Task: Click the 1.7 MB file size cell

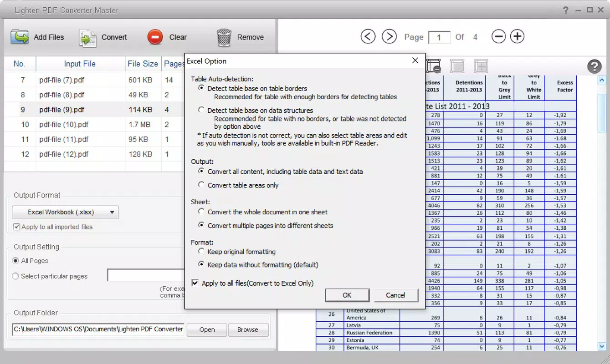Action: 139,124
